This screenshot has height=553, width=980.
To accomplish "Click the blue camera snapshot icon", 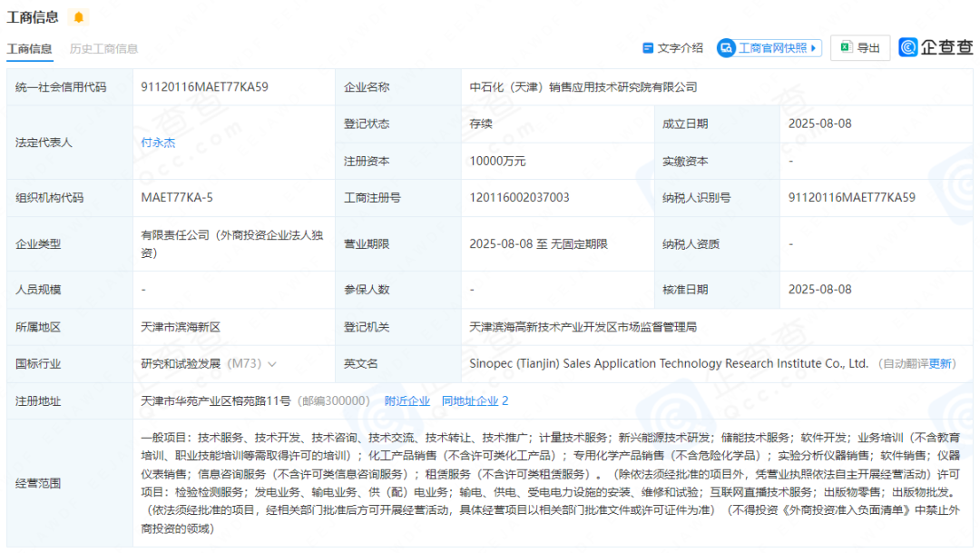I will click(x=726, y=48).
